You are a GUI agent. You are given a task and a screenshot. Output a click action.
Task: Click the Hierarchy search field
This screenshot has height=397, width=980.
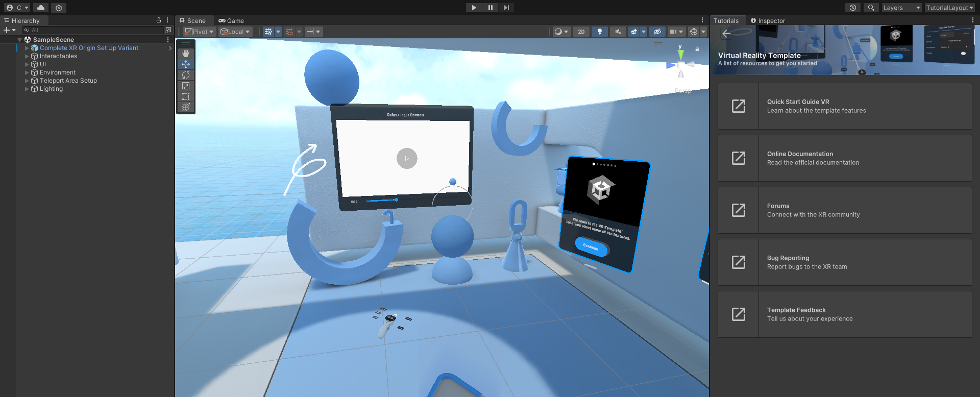pos(92,30)
